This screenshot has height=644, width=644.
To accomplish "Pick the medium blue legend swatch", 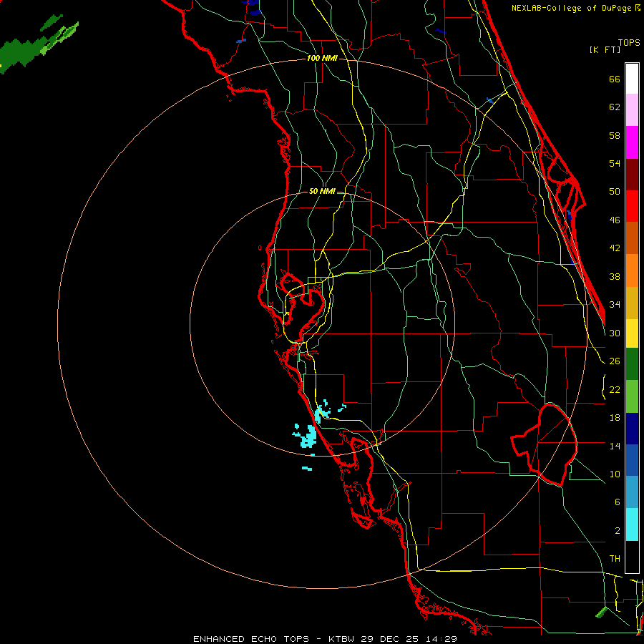I will (632, 460).
